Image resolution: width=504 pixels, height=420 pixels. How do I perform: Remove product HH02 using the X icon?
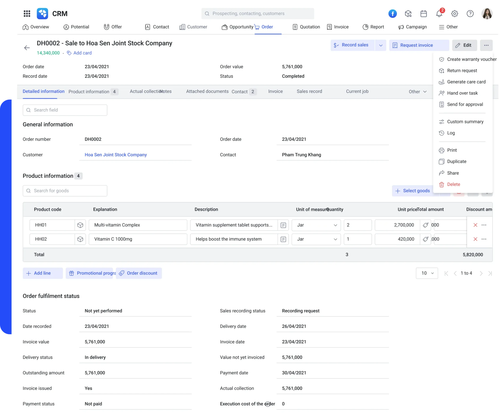475,239
